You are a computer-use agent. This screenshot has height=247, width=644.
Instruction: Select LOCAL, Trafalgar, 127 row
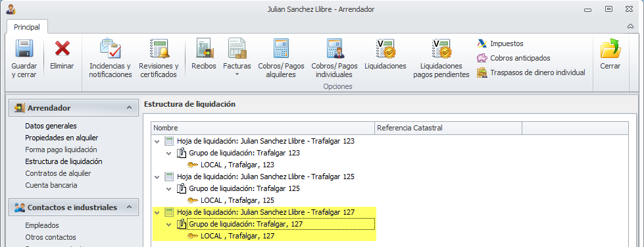pos(237,236)
